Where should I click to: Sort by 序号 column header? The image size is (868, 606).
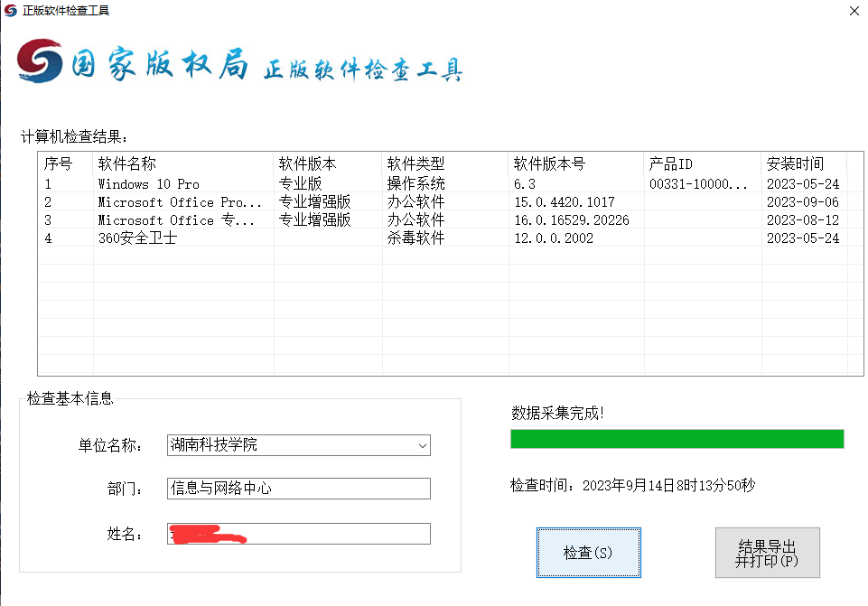tap(65, 163)
